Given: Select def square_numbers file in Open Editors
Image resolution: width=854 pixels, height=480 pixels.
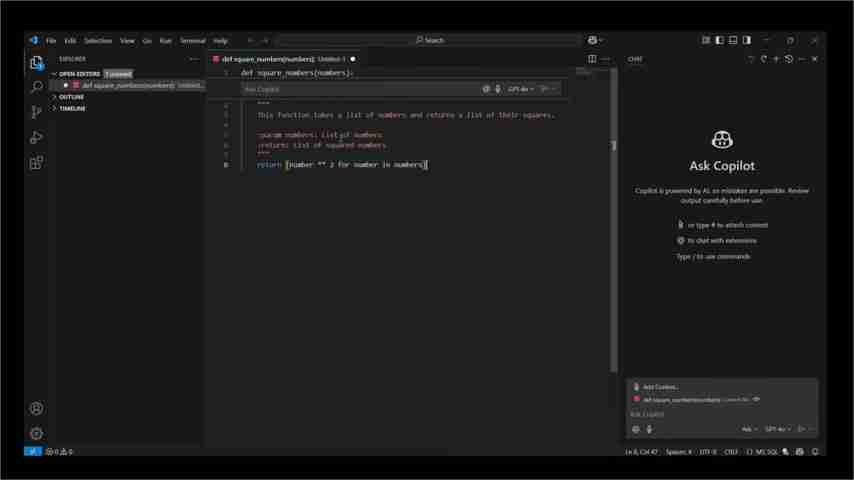Looking at the screenshot, I should coord(130,86).
